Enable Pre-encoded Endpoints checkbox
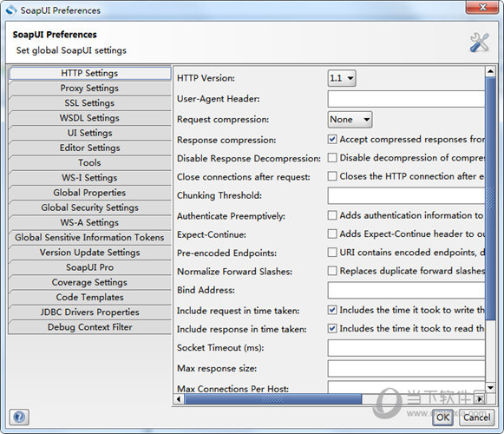Viewport: 504px width, 434px height. pyautogui.click(x=332, y=253)
